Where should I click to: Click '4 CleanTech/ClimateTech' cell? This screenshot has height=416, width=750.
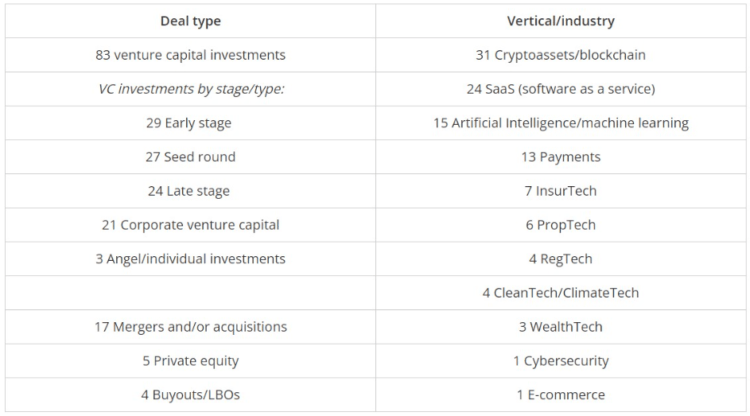click(x=560, y=293)
